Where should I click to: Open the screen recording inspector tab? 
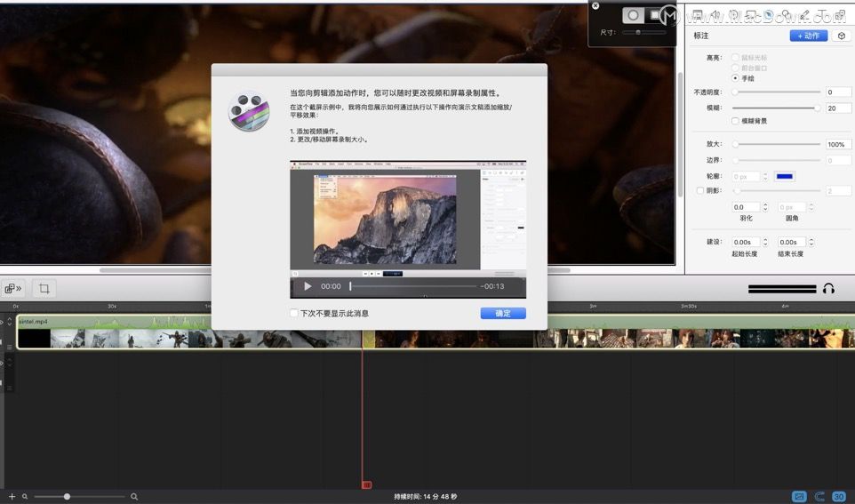click(x=751, y=15)
